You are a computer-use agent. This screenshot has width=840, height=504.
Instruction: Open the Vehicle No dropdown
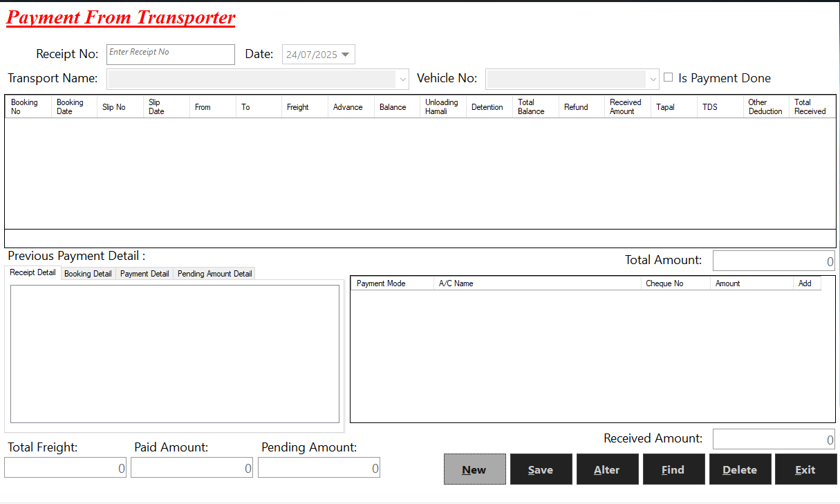coord(653,80)
